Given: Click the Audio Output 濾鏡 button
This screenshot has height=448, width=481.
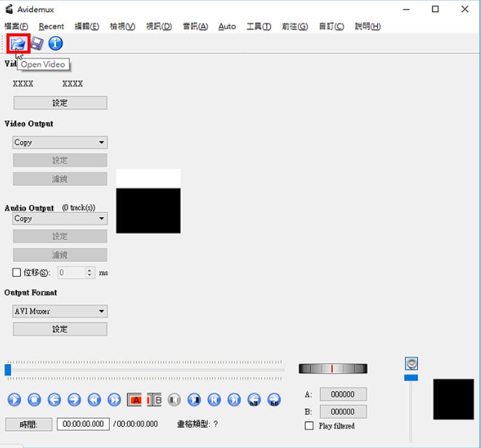Looking at the screenshot, I should click(x=60, y=254).
